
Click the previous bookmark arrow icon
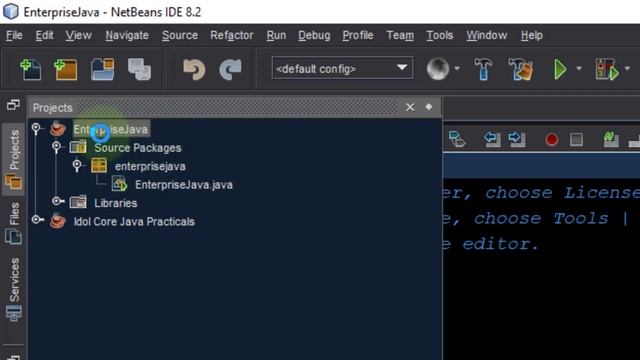click(x=492, y=139)
